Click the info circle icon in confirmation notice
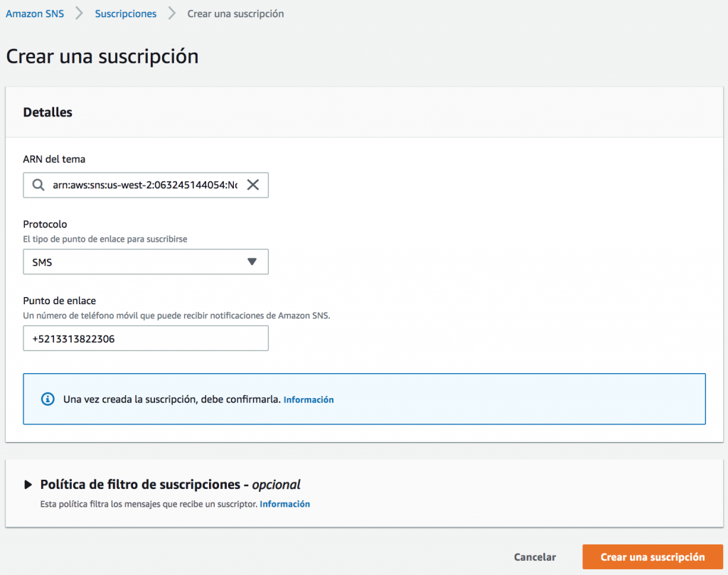Screen dimensions: 728x575 tap(48, 399)
